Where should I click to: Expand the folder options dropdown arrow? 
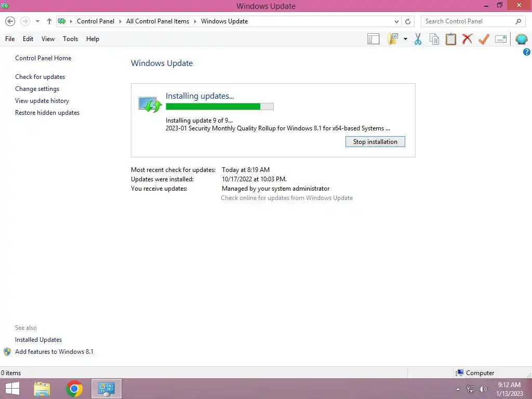point(405,39)
